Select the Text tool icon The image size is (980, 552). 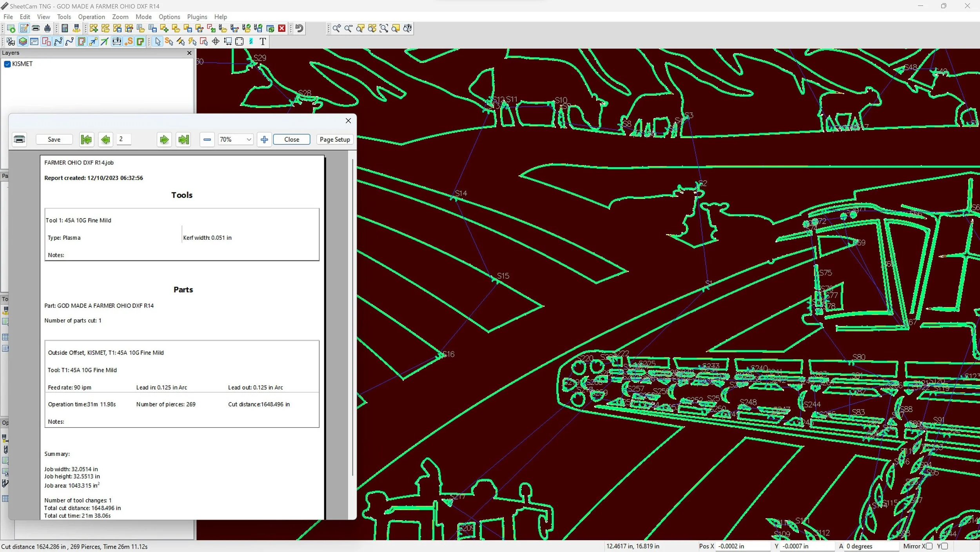point(263,42)
